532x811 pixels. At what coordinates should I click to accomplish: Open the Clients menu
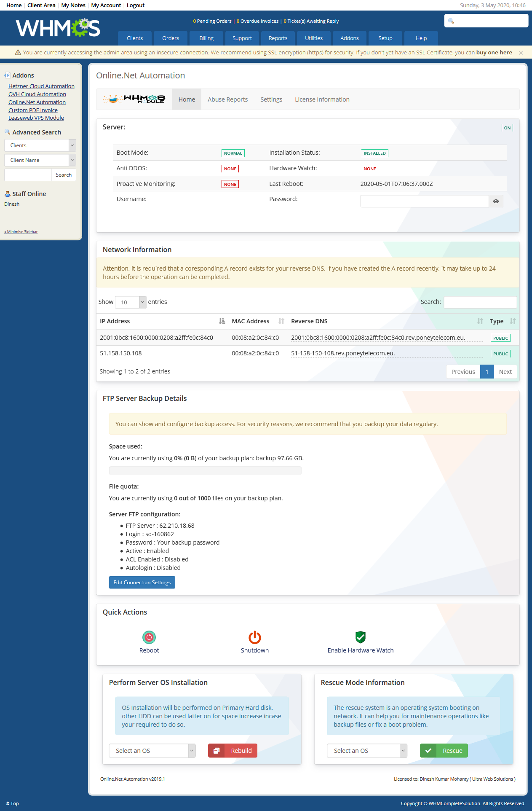[135, 38]
